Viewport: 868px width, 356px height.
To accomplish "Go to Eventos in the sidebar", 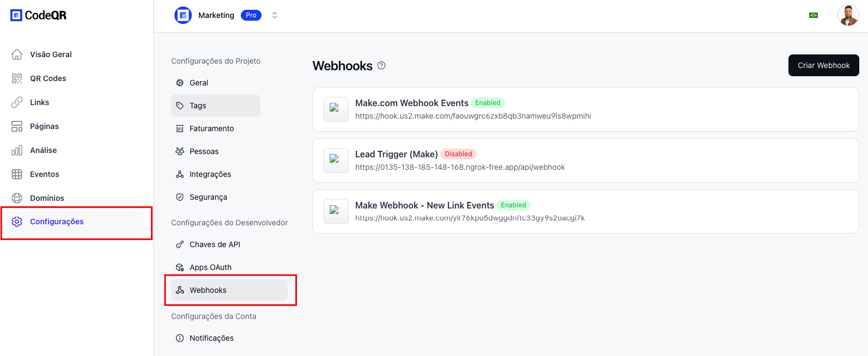I will (45, 174).
